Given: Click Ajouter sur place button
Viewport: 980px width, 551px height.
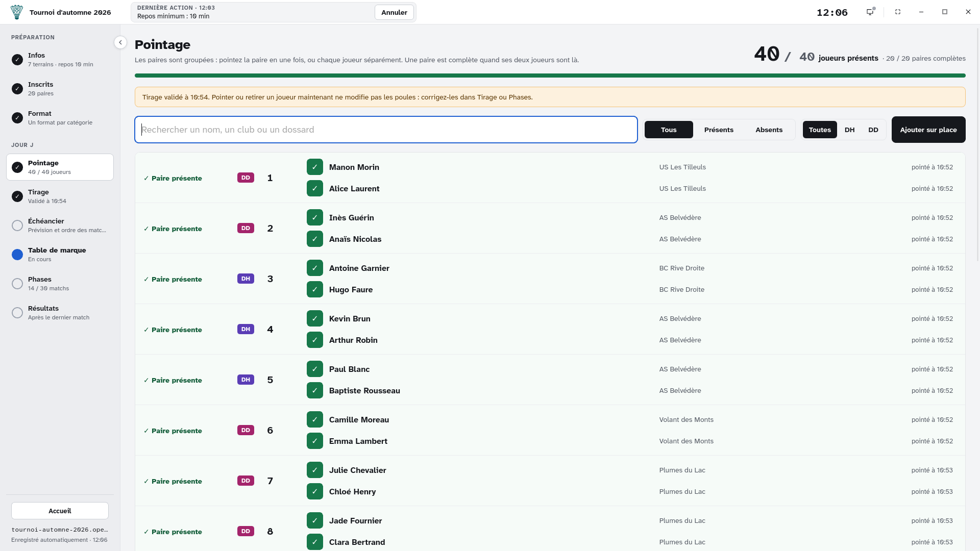Looking at the screenshot, I should 928,130.
